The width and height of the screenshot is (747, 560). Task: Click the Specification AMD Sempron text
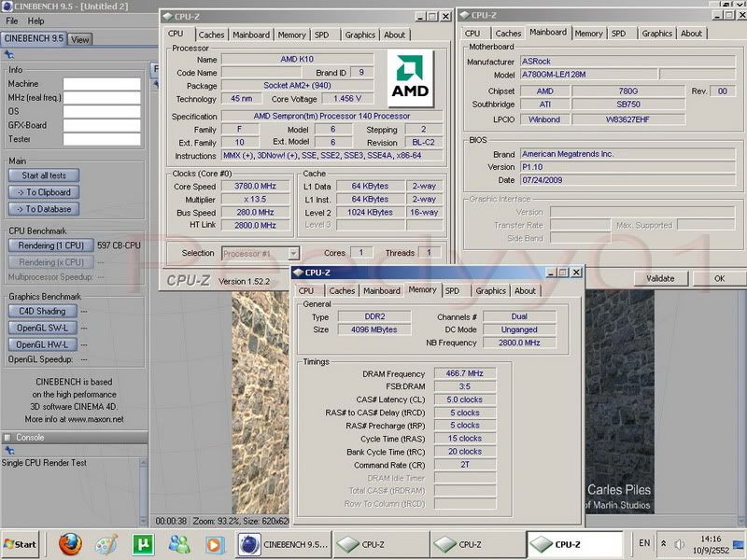point(331,116)
